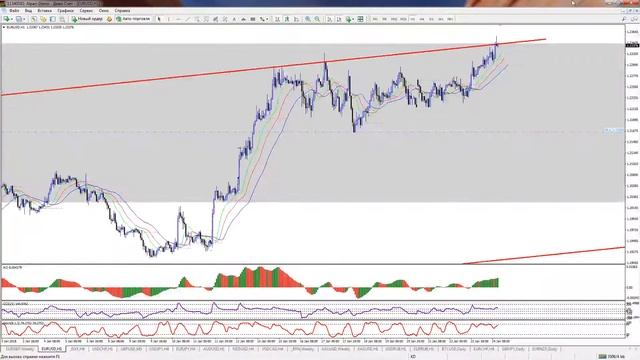Click the AO indicator histogram panel
The width and height of the screenshot is (640, 360).
coord(313,283)
